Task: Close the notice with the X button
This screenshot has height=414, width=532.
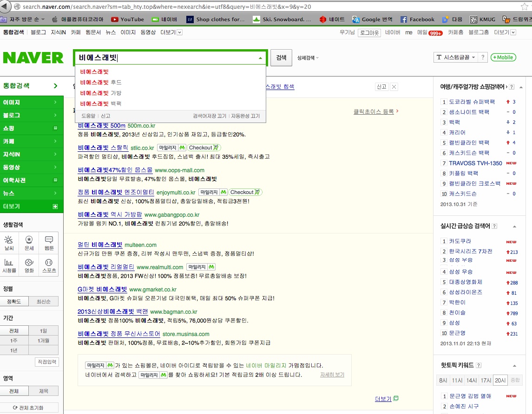Action: (394, 87)
